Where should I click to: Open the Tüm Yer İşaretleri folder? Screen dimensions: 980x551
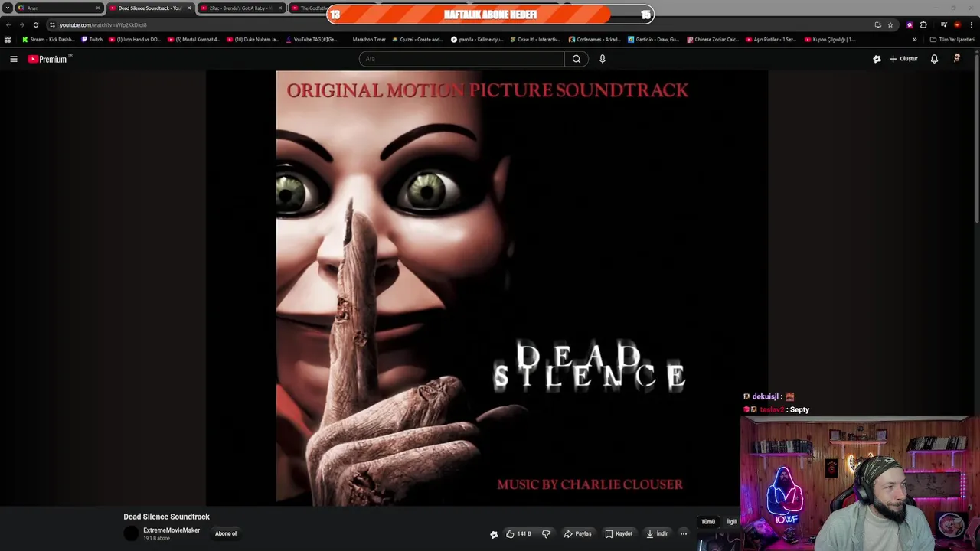point(952,39)
